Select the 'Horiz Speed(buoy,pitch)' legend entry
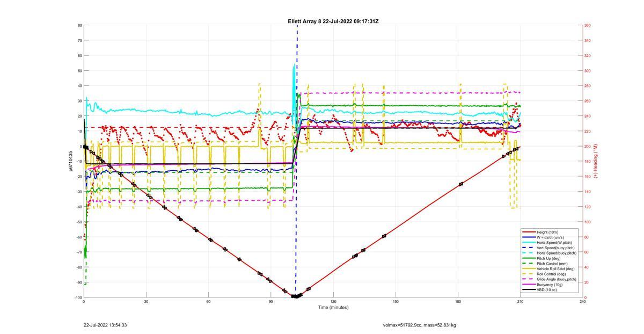The image size is (644, 334). [x=557, y=253]
